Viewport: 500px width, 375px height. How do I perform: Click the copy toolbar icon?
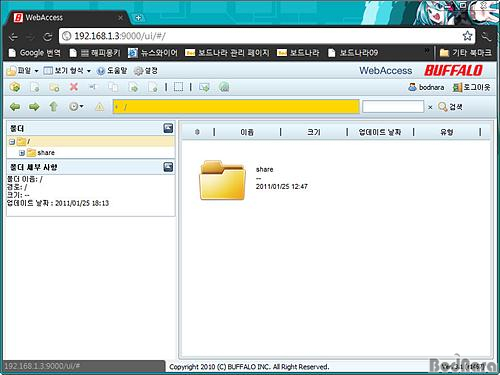click(113, 87)
